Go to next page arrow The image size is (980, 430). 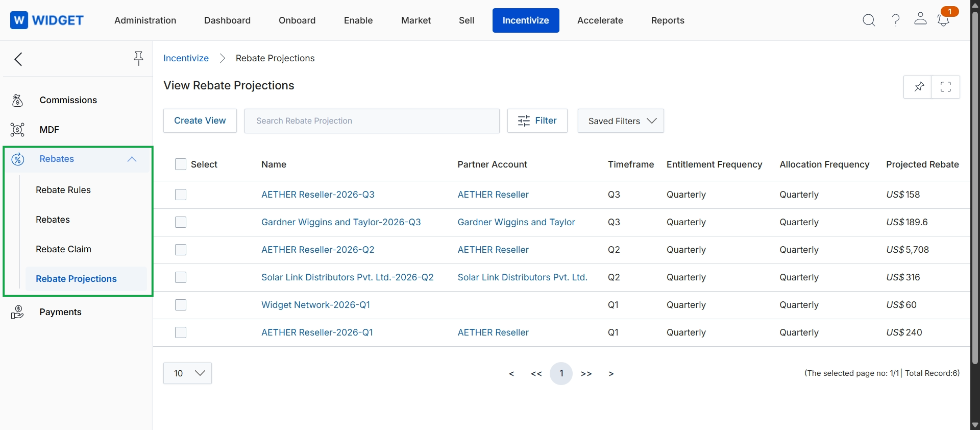pyautogui.click(x=611, y=374)
